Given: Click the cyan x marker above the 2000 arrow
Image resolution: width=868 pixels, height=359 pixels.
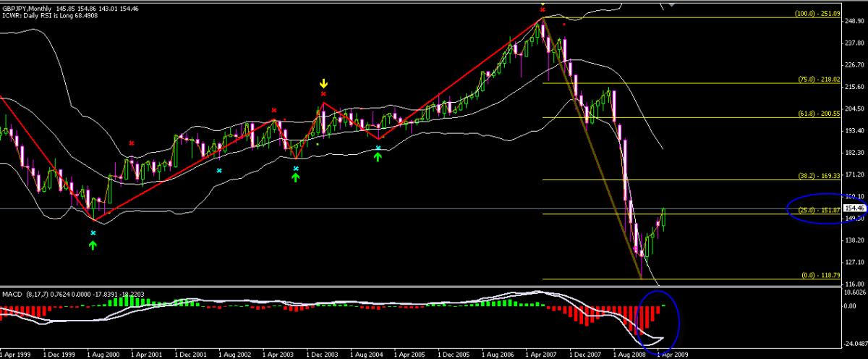Looking at the screenshot, I should point(93,233).
